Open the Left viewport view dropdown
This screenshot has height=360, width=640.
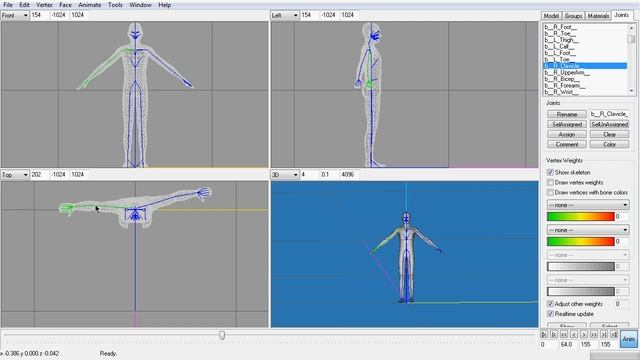coord(285,15)
